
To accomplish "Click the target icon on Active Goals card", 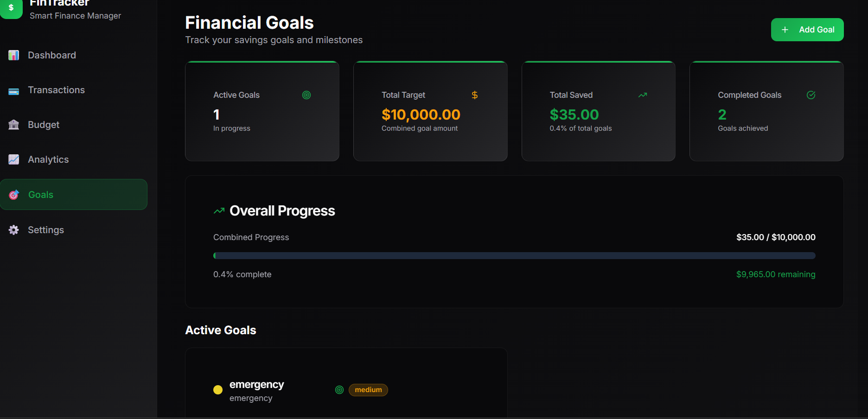I will (x=306, y=95).
